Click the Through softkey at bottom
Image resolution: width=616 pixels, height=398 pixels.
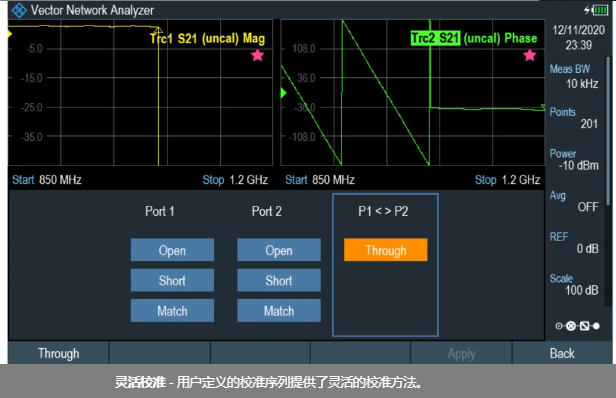(x=58, y=353)
